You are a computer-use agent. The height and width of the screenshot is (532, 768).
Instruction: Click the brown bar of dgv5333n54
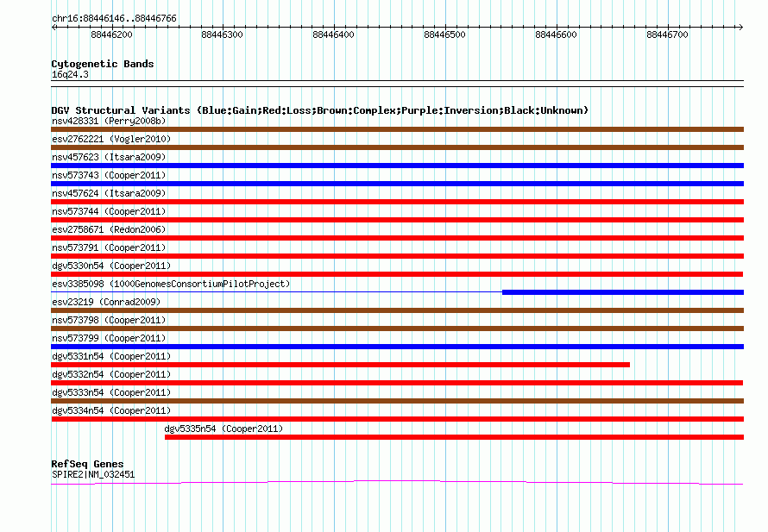(397, 401)
